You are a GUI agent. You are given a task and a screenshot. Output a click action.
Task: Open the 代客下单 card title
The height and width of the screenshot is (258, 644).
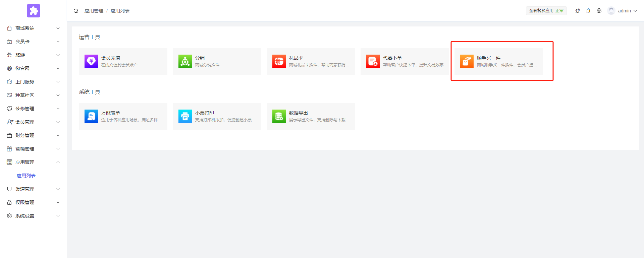[392, 58]
